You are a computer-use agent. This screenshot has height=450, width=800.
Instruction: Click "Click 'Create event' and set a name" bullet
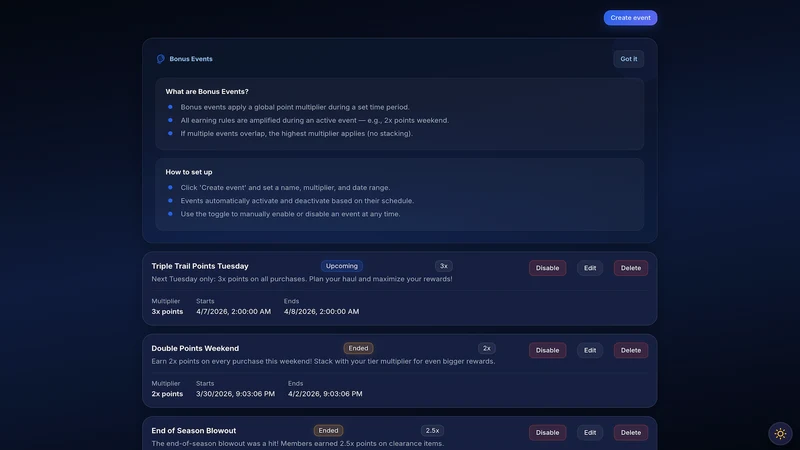(x=285, y=188)
